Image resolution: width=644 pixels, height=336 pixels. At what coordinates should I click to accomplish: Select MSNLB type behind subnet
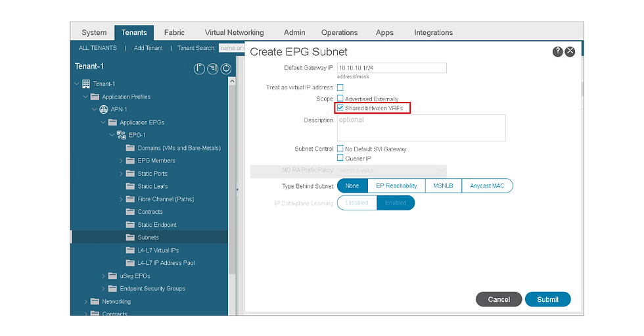click(443, 185)
